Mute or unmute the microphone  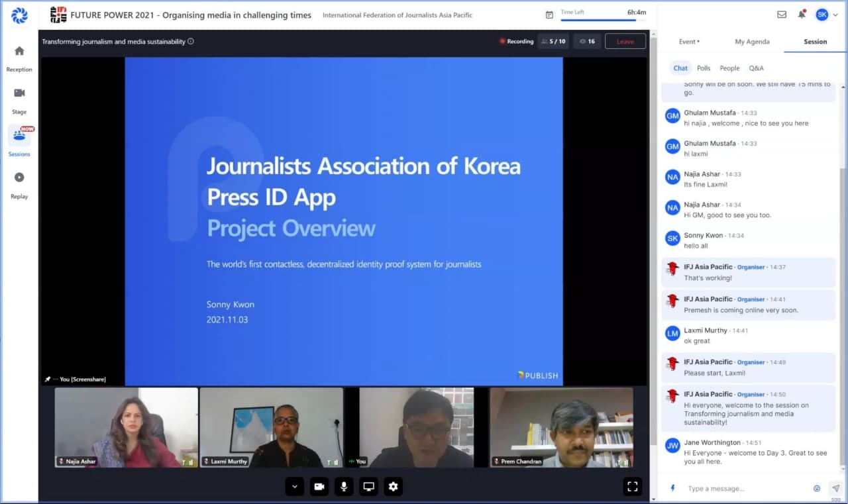coord(344,487)
